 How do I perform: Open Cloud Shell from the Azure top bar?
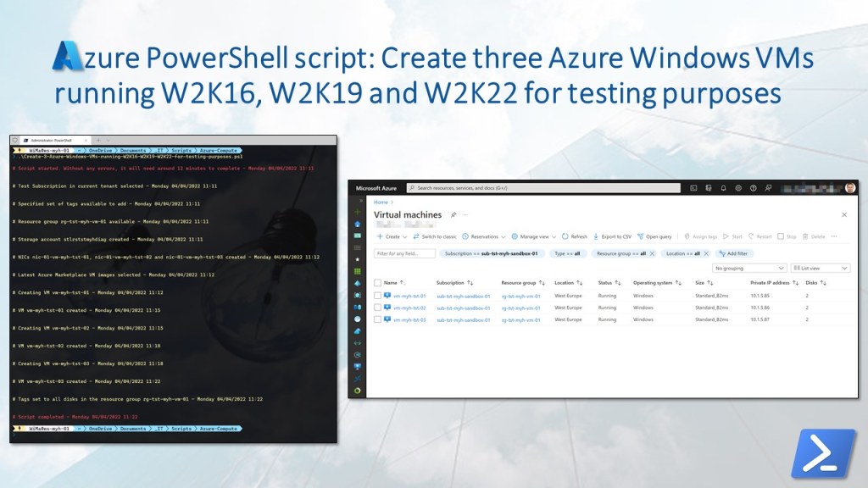(x=693, y=188)
